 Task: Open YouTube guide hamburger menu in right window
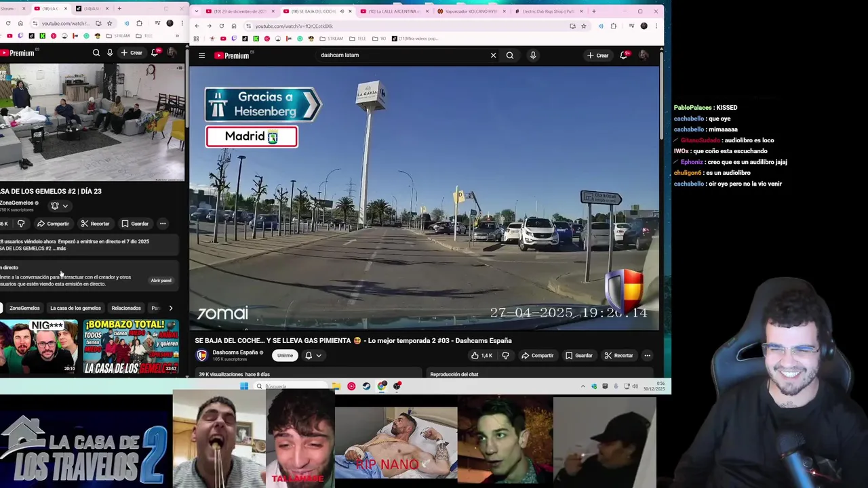coord(201,56)
